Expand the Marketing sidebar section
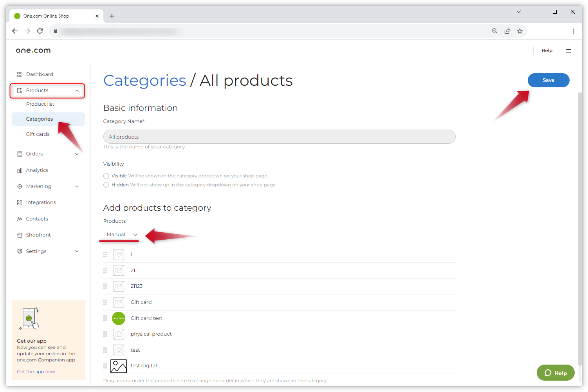 [77, 186]
